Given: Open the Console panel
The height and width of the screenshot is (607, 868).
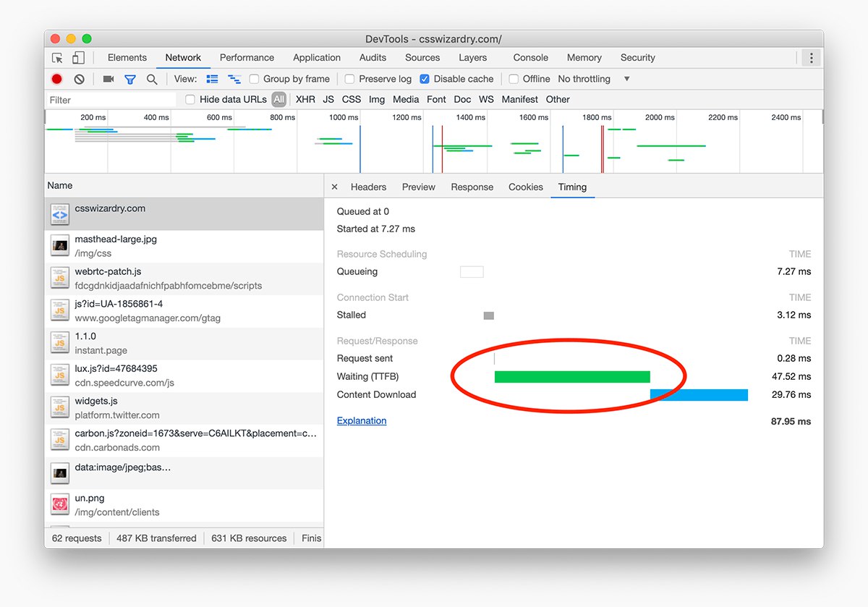Looking at the screenshot, I should click(x=530, y=58).
